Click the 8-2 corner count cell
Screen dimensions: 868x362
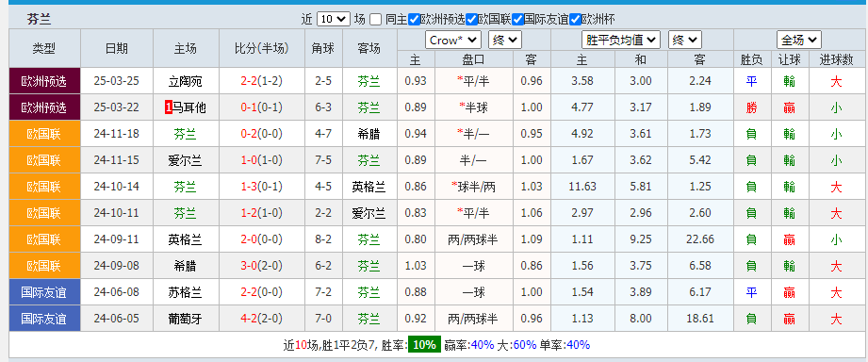[323, 239]
